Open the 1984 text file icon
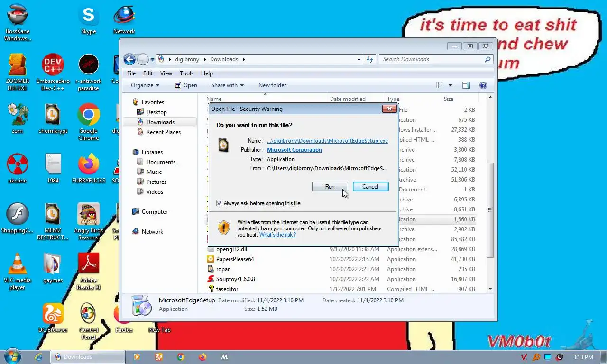The image size is (607, 364). pyautogui.click(x=53, y=168)
